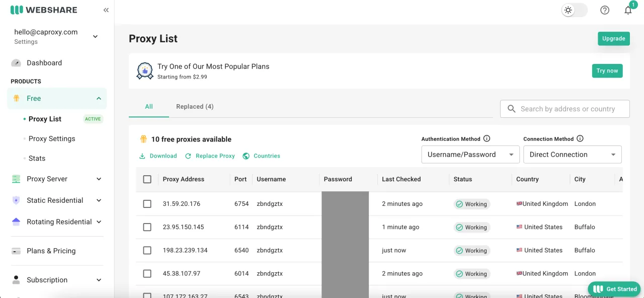The image size is (644, 298).
Task: Open the Direct Connection dropdown
Action: (572, 155)
